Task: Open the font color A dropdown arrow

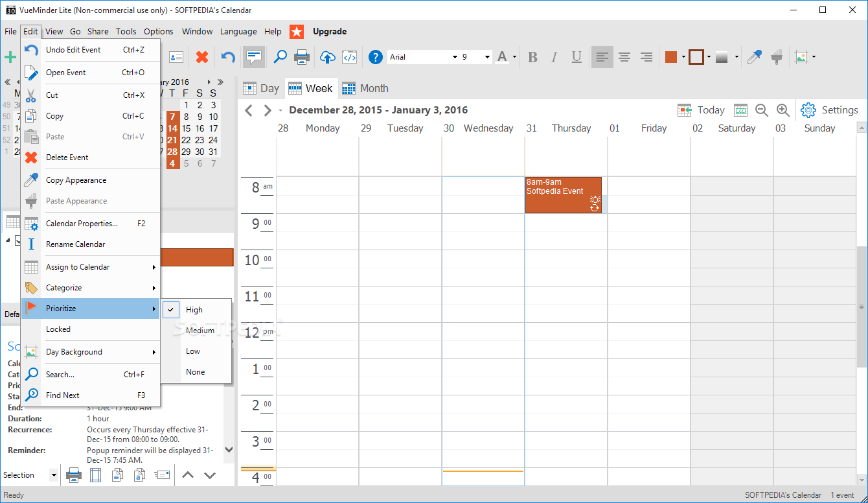Action: [515, 57]
